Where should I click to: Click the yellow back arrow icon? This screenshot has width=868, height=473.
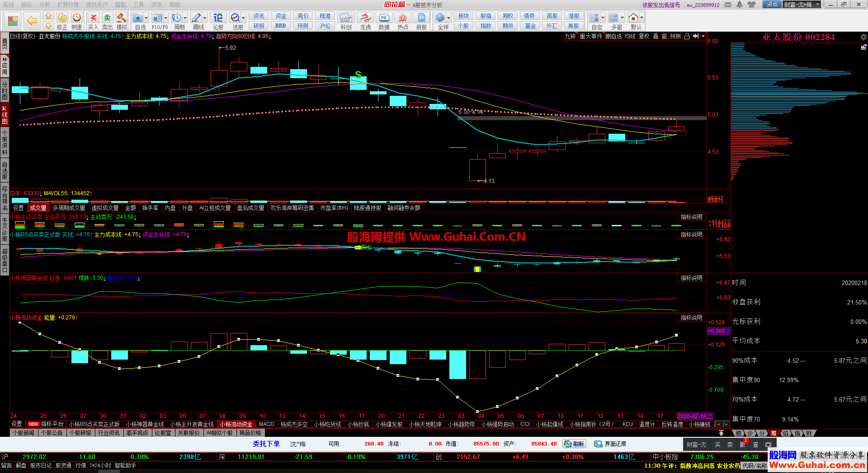(32, 21)
